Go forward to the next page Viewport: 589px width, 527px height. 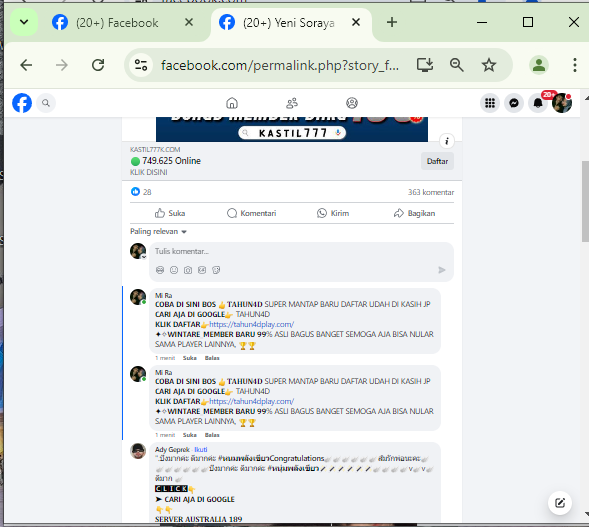[x=62, y=65]
